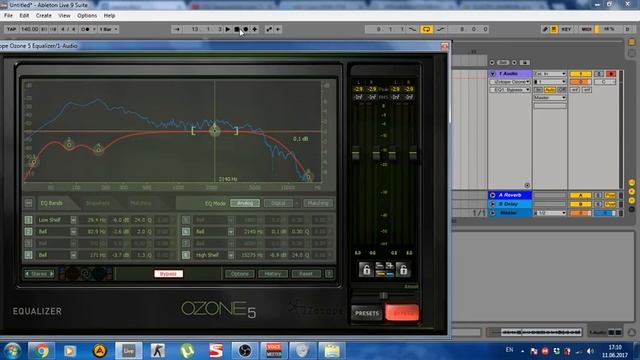Viewport: 640px width, 360px height.
Task: Click the Ozone Reset button
Action: point(306,274)
